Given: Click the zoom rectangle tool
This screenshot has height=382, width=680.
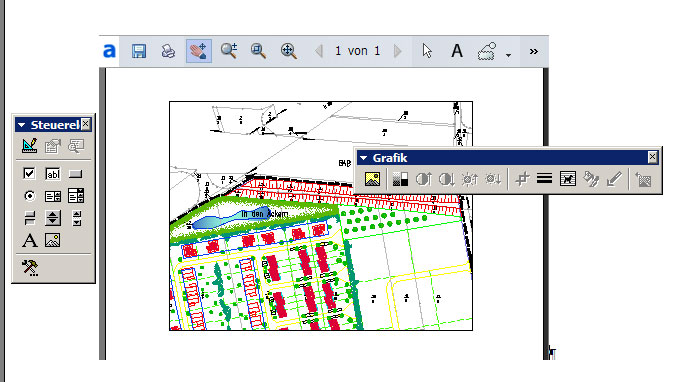Looking at the screenshot, I should point(258,51).
